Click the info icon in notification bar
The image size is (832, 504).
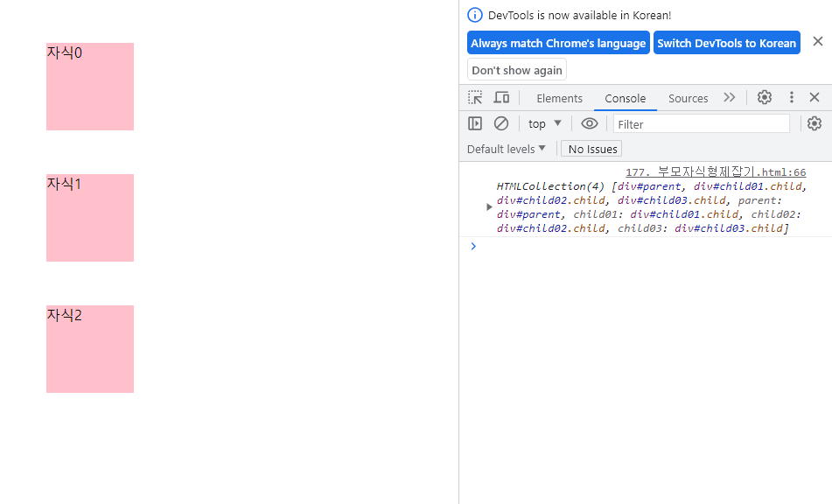(474, 15)
